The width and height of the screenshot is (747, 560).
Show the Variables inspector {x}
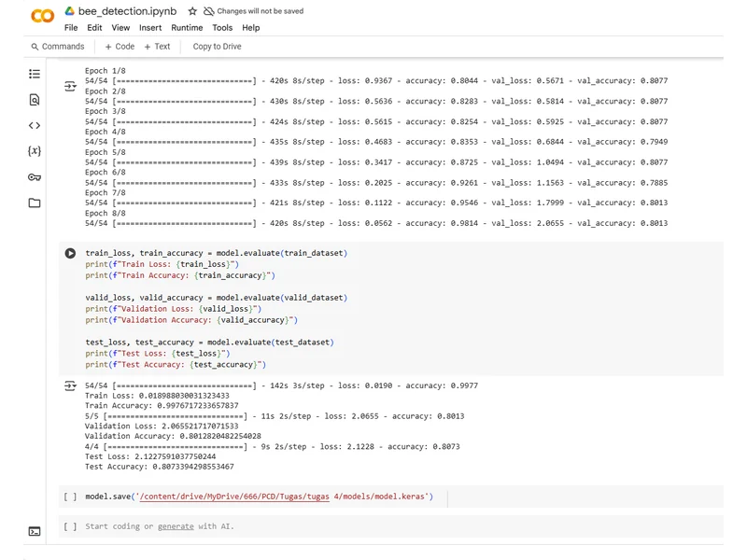pos(35,151)
